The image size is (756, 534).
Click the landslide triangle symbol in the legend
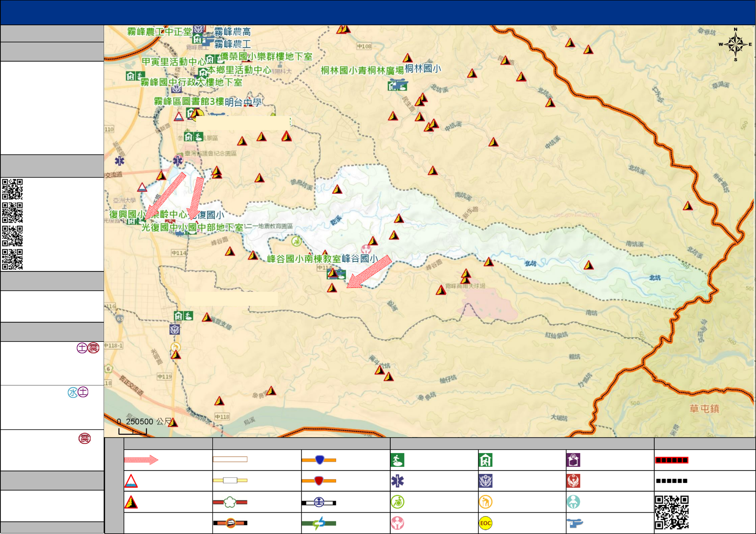click(x=131, y=502)
